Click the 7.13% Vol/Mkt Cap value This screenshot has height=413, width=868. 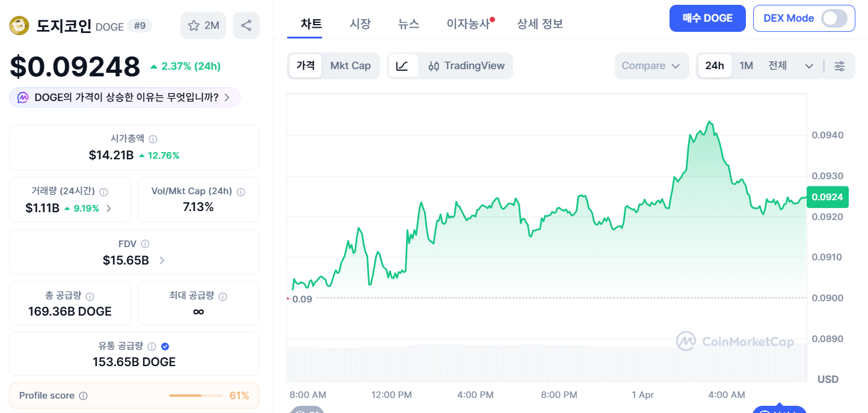199,207
